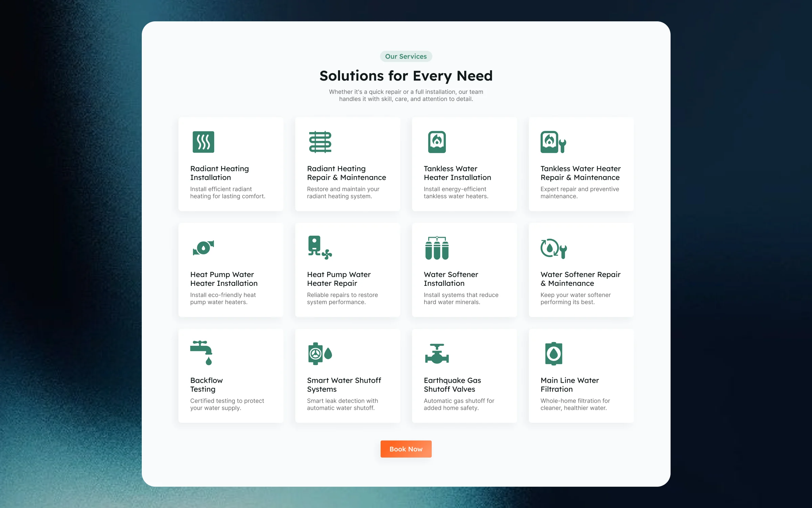
Task: Click the Water Softener Installation tanks icon
Action: [x=437, y=248]
